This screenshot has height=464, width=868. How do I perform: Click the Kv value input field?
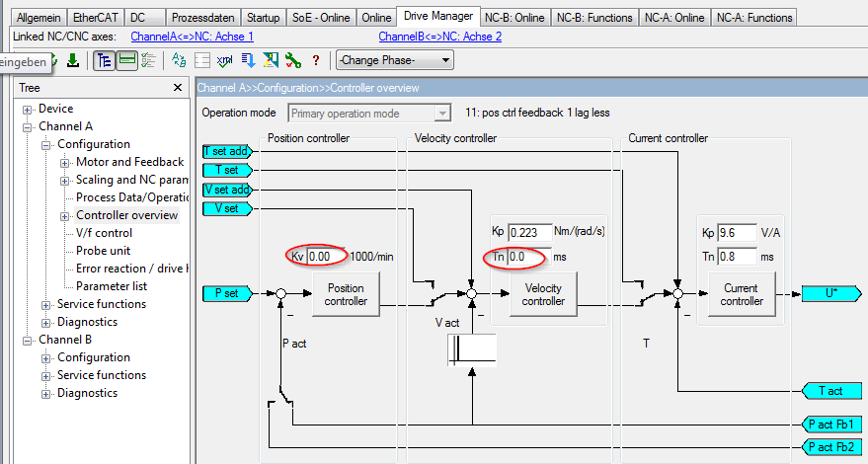[326, 257]
